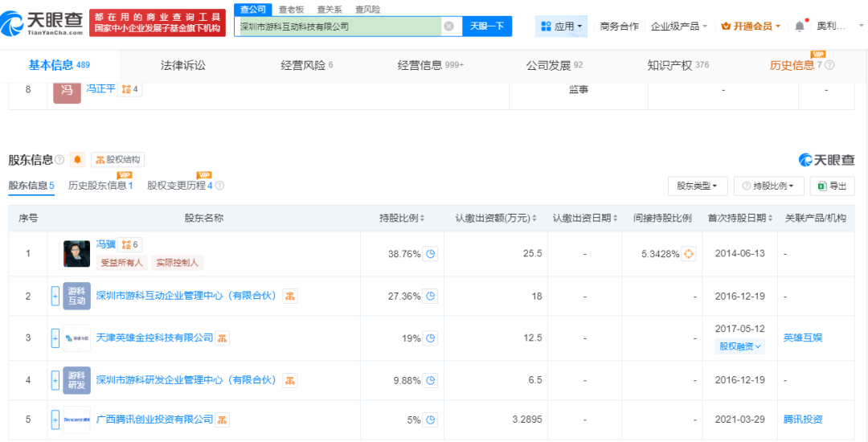Click the notification bell in the top header
Viewport: 868px width, 442px height.
click(799, 27)
